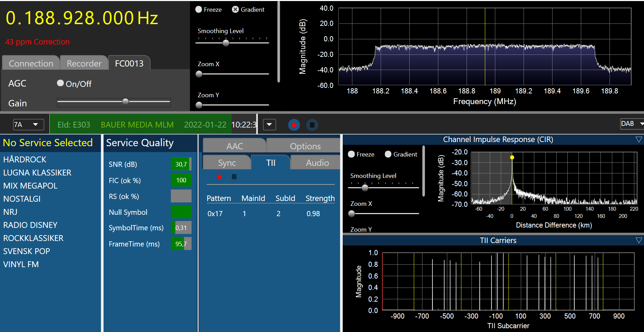Collapse the Channel Impulse Response panel triangle
Screen dimensions: 644x332
tap(639, 139)
